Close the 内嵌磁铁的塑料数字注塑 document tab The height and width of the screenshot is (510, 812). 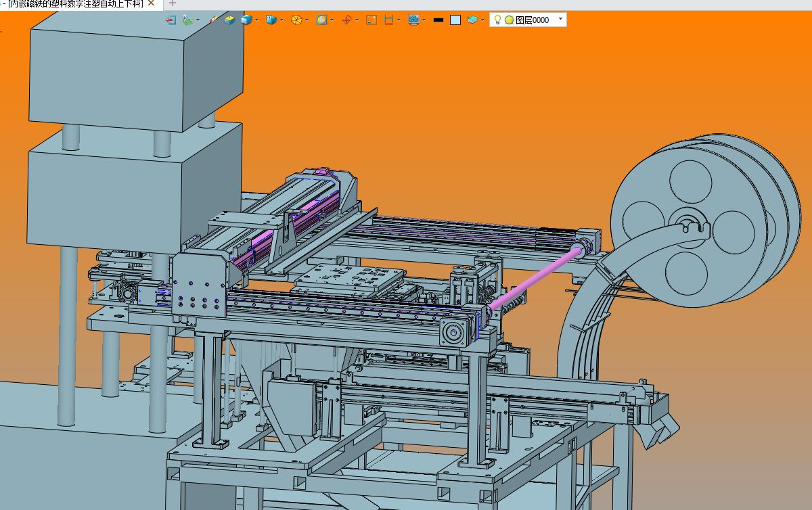tap(152, 3)
